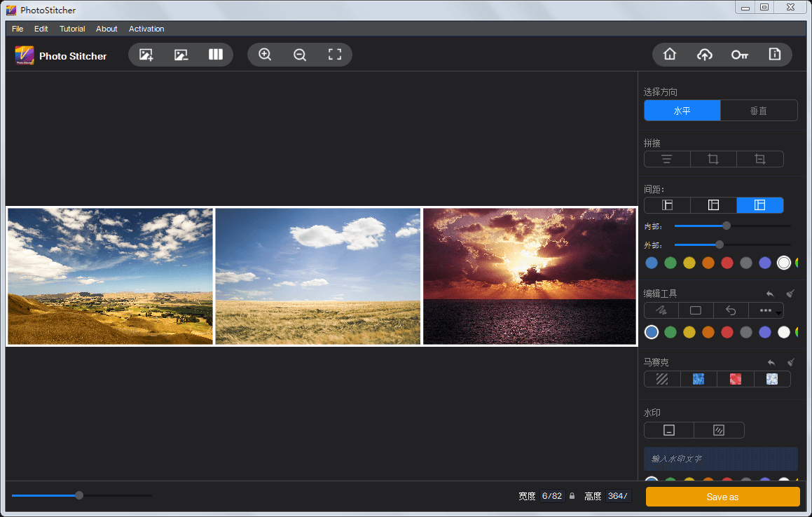Click the 高度 height value field

point(619,496)
